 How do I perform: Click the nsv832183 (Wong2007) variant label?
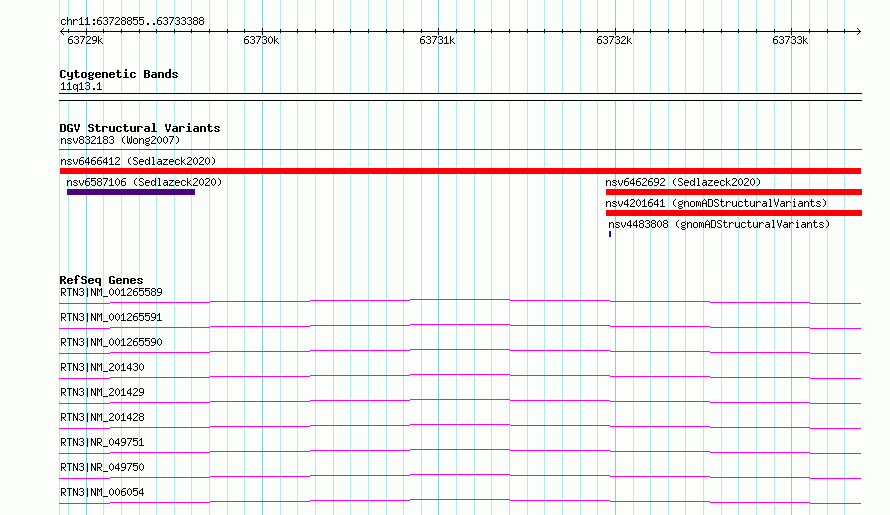(120, 140)
